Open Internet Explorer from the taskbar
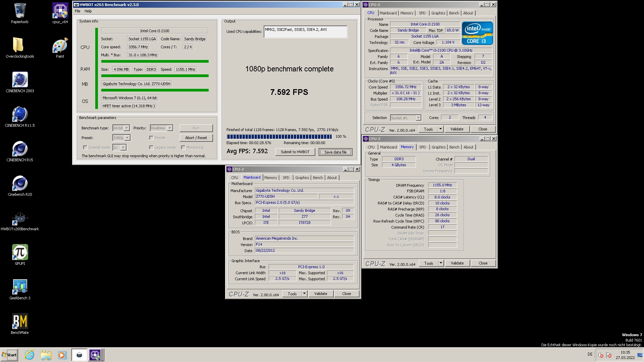The image size is (644, 362). pos(30,355)
